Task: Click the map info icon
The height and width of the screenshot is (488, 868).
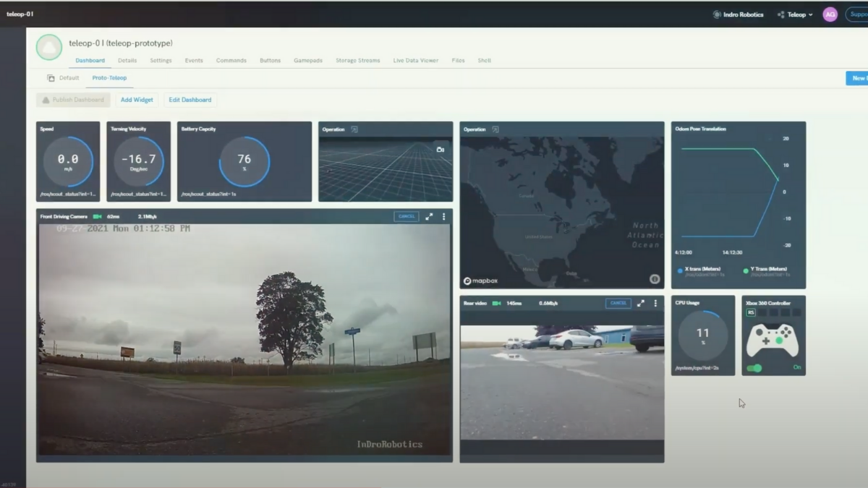Action: 654,279
